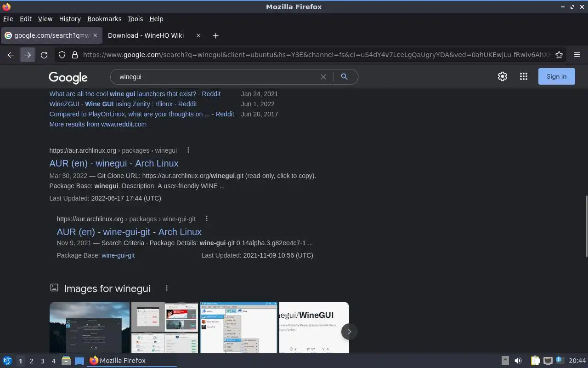Switch to workspace 3

(42, 361)
